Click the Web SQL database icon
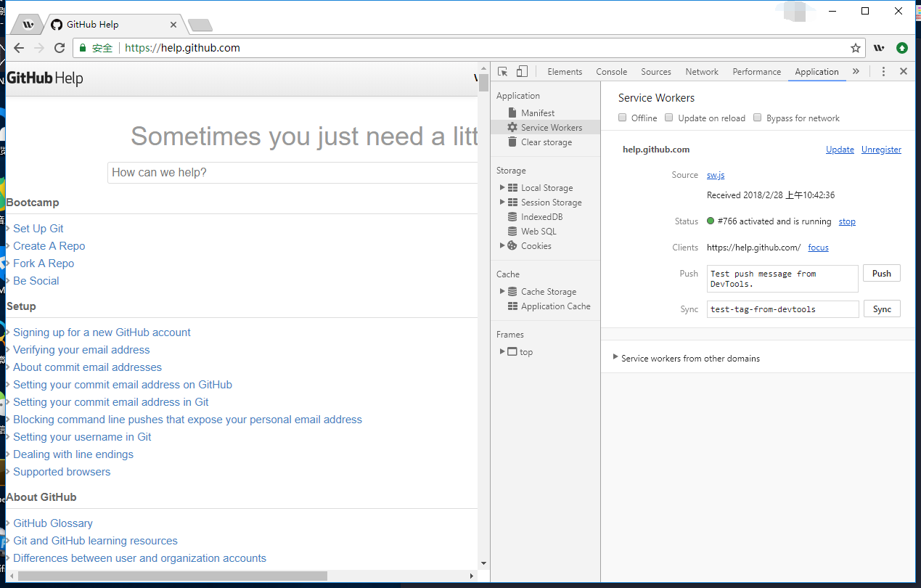 click(512, 231)
